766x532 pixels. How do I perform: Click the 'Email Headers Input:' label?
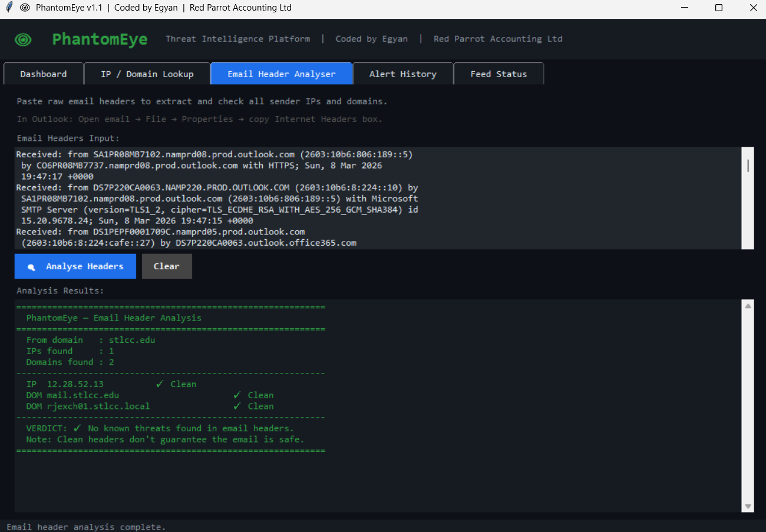(x=68, y=138)
